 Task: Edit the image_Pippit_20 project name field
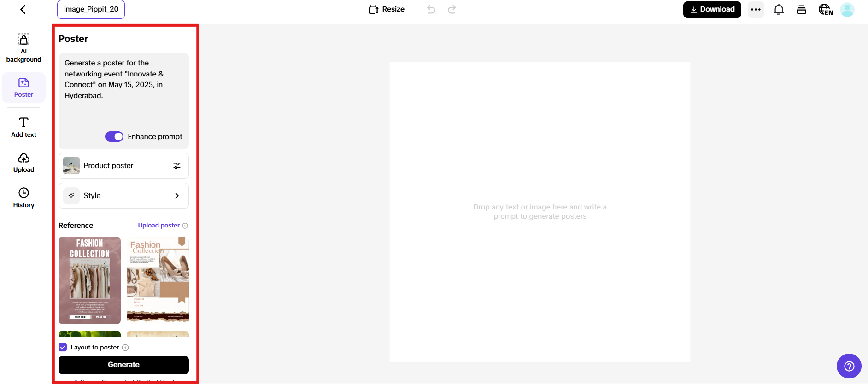tap(91, 9)
